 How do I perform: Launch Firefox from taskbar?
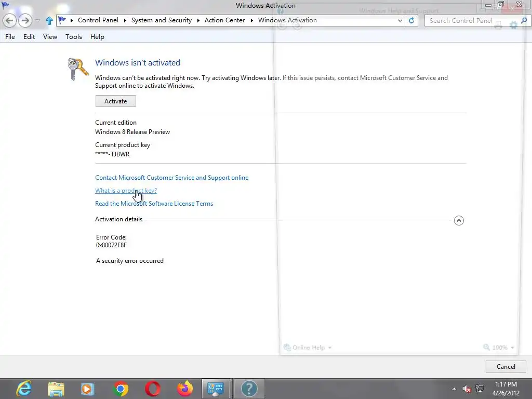(185, 389)
